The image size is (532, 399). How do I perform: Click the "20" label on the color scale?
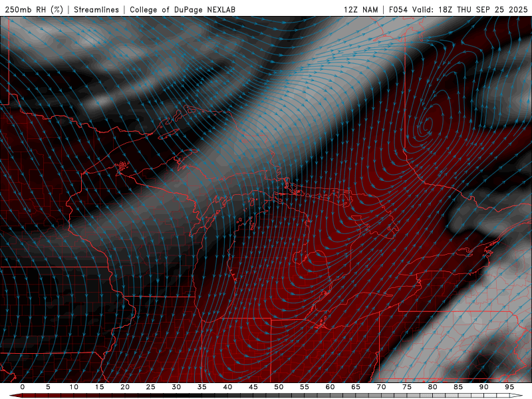[x=125, y=387]
